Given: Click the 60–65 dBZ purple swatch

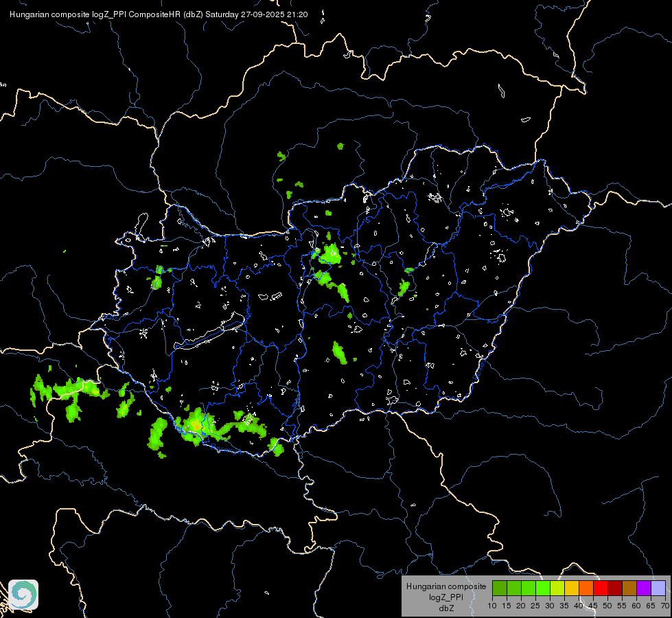Looking at the screenshot, I should click(x=644, y=588).
